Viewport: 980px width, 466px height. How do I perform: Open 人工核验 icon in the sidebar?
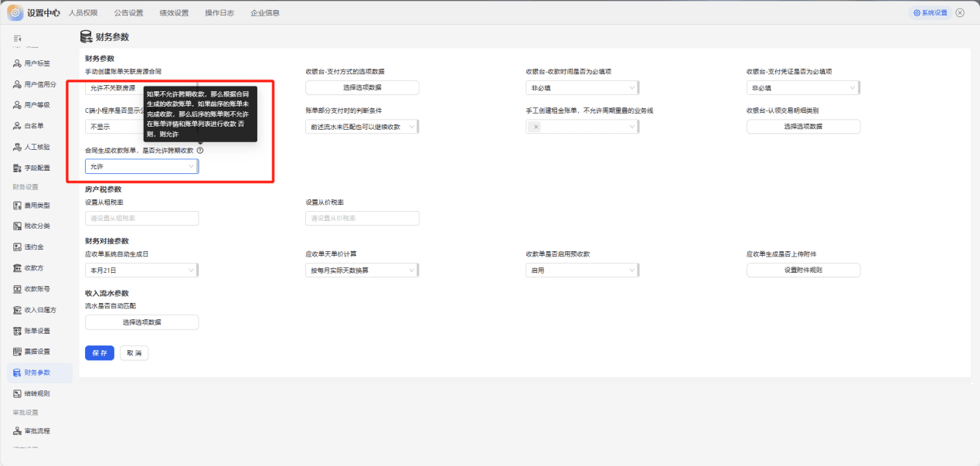pyautogui.click(x=17, y=147)
